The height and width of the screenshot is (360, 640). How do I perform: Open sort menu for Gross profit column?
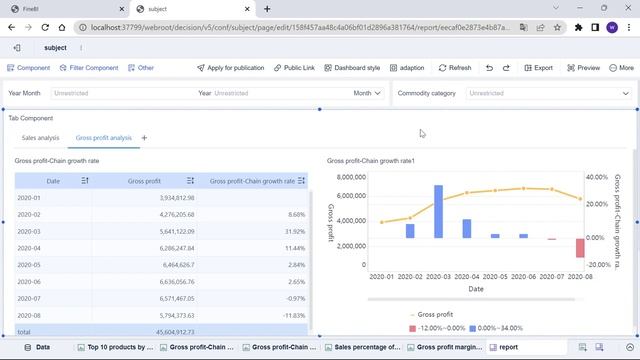coord(191,180)
